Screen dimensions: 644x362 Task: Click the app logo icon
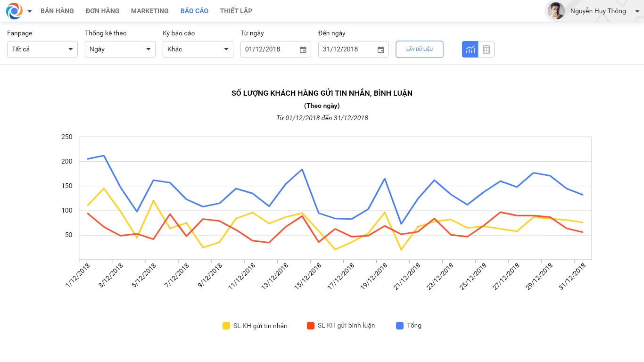(x=15, y=11)
